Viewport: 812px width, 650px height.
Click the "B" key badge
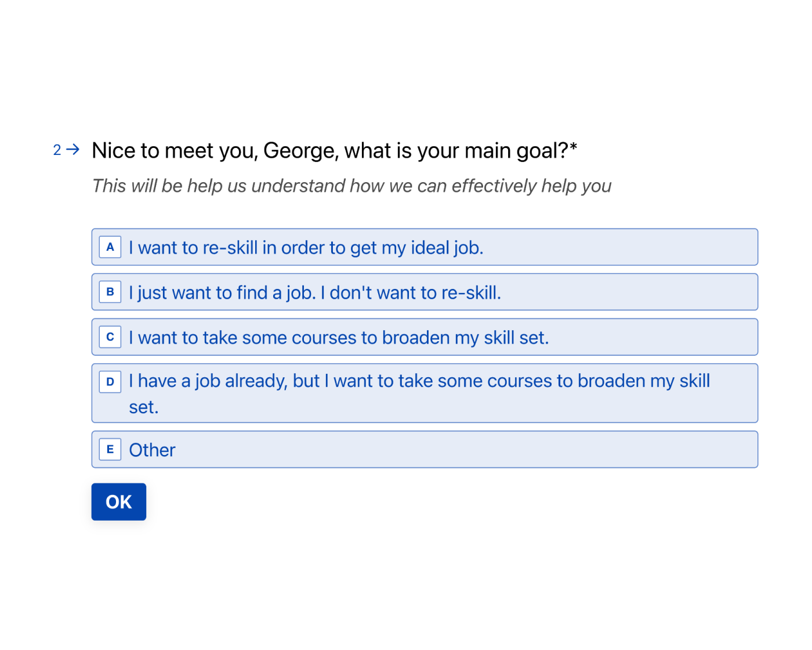click(110, 292)
